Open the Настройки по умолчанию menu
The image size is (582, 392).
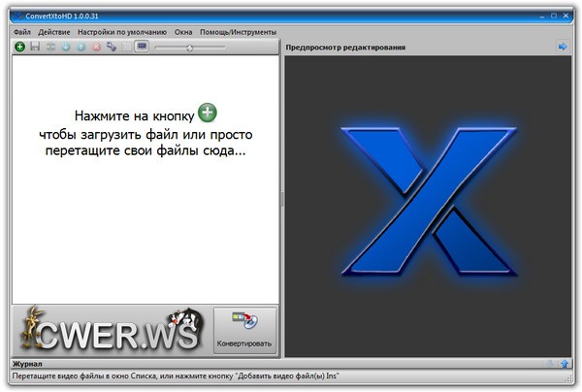(x=122, y=32)
